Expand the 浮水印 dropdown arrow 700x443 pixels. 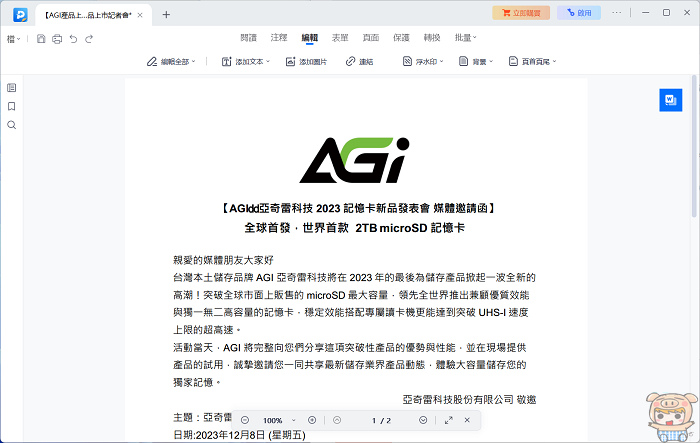pyautogui.click(x=441, y=61)
